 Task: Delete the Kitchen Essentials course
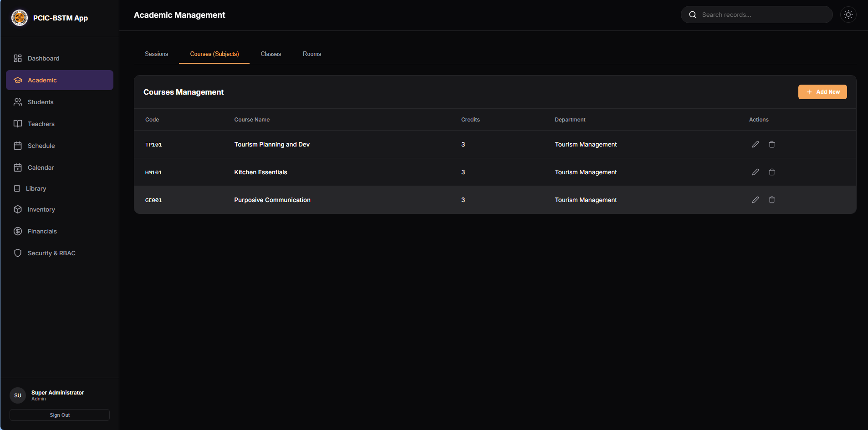[x=771, y=172]
